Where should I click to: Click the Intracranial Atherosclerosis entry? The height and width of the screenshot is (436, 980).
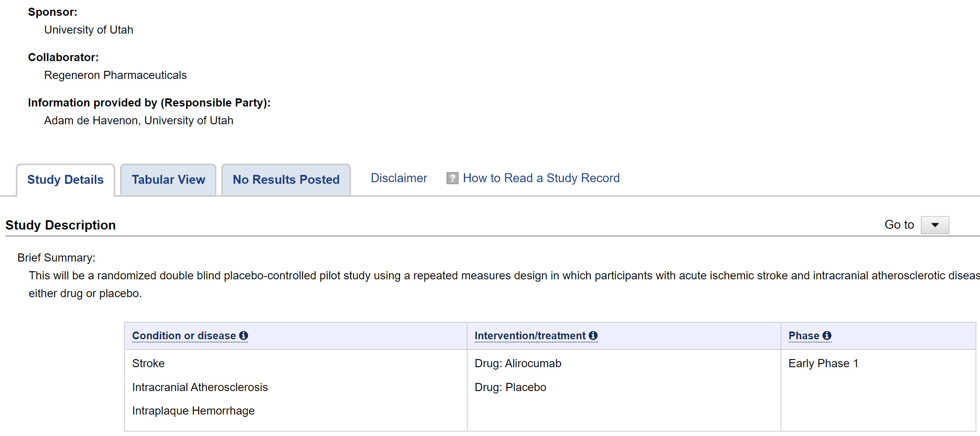click(x=200, y=387)
